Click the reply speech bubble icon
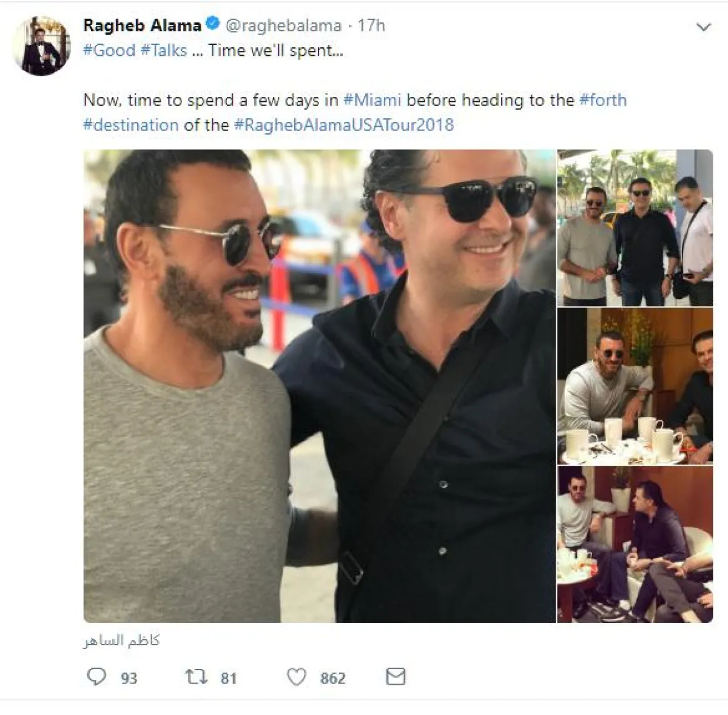Image resolution: width=728 pixels, height=715 pixels. [x=96, y=676]
